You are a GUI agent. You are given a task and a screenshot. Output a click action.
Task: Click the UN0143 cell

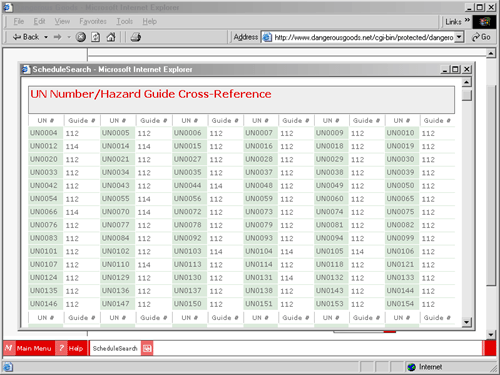[330, 291]
